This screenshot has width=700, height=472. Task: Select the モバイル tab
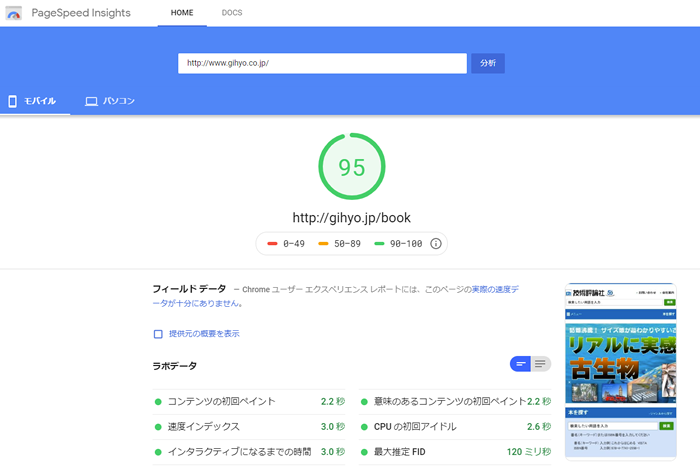35,101
